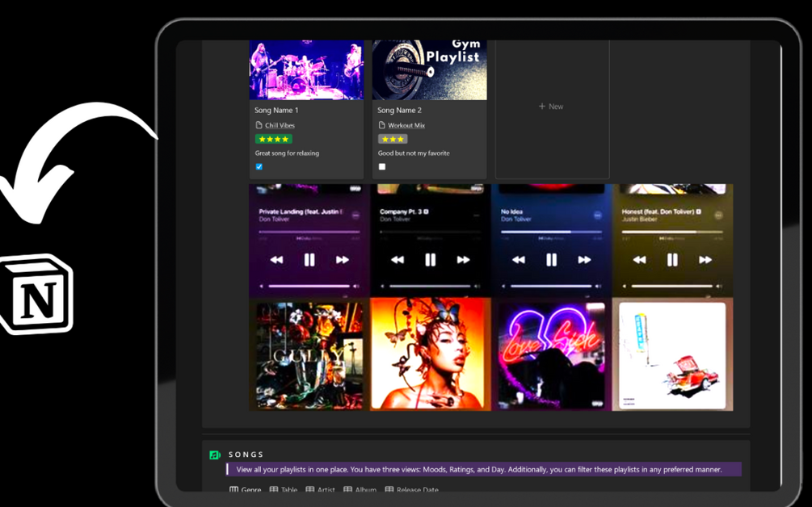Rewind in the Honest player

click(640, 260)
